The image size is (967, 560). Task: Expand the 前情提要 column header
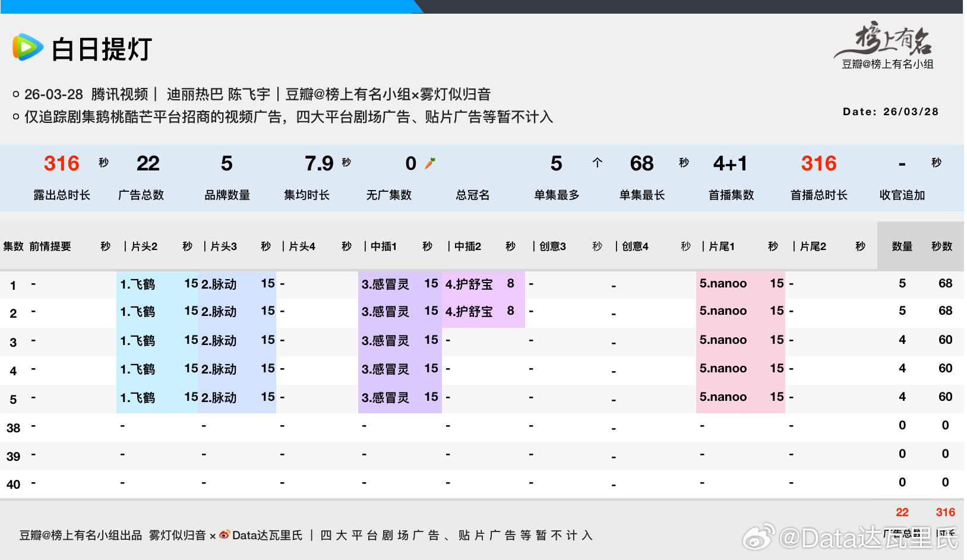coord(50,246)
